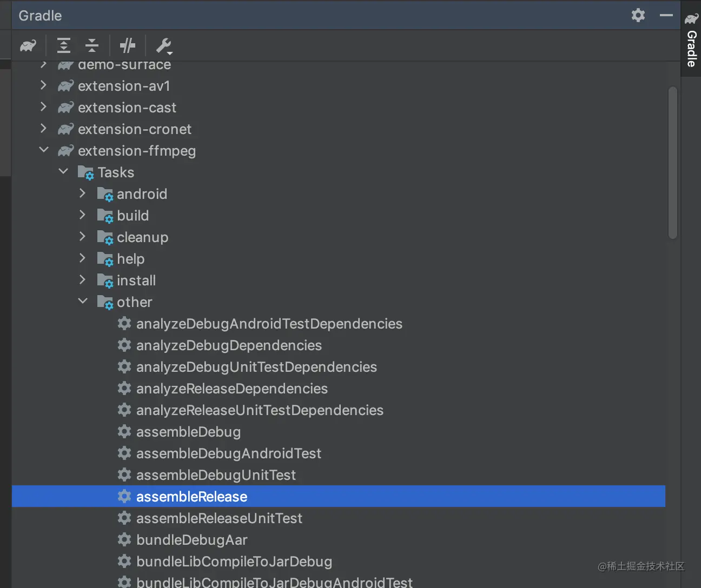The image size is (701, 588).
Task: Select the assembleRelease task text
Action: [191, 497]
